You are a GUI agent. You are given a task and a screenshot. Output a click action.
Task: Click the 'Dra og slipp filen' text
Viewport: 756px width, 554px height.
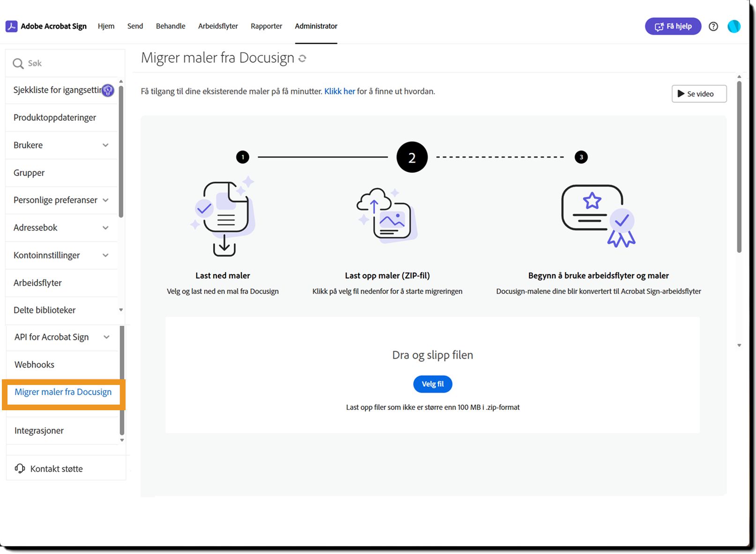click(x=433, y=355)
